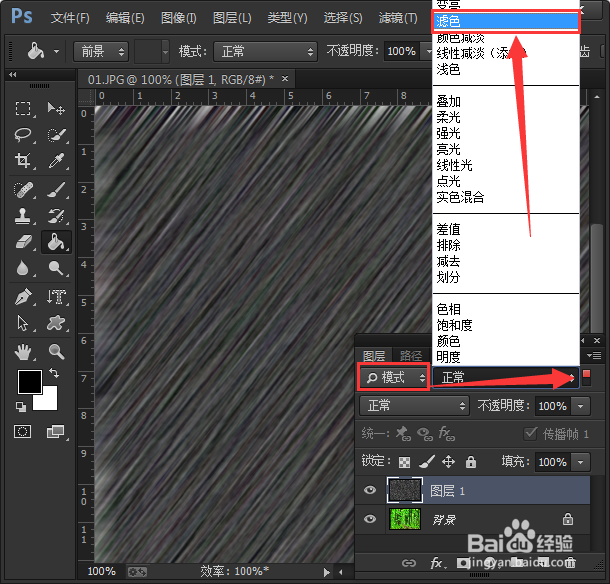Select the History Brush tool
This screenshot has width=610, height=584.
click(x=56, y=216)
